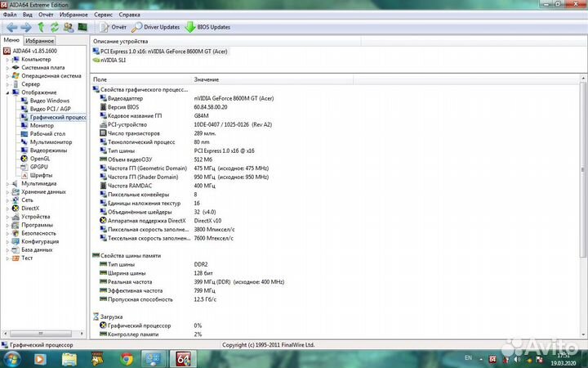Open the Вид menu
Screen dimensions: 588x368
(x=28, y=15)
